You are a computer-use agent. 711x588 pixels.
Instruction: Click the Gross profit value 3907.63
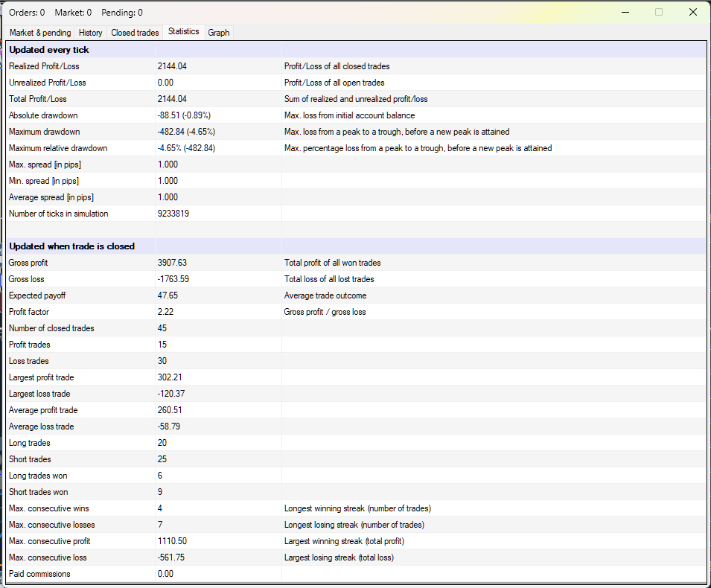(172, 263)
